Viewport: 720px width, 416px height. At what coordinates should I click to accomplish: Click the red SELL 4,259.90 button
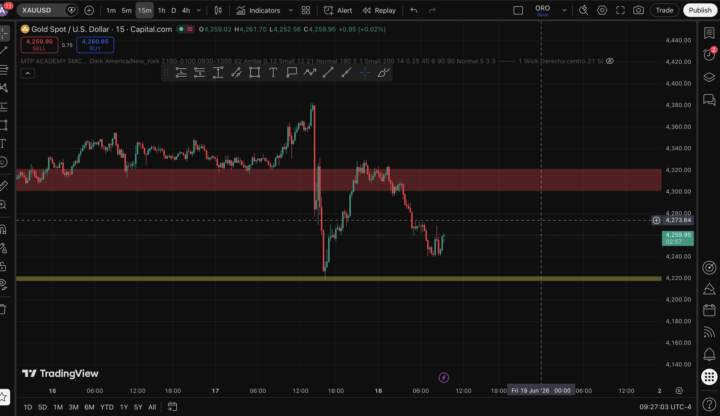click(39, 45)
